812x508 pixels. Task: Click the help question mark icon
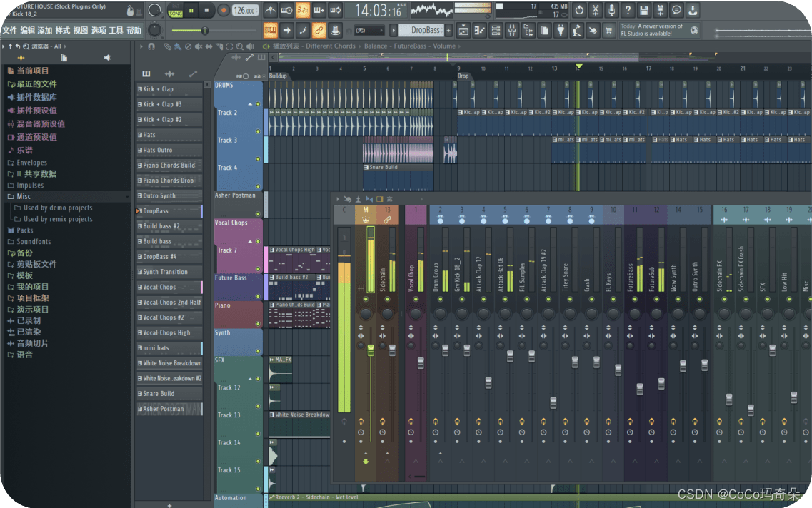[628, 11]
